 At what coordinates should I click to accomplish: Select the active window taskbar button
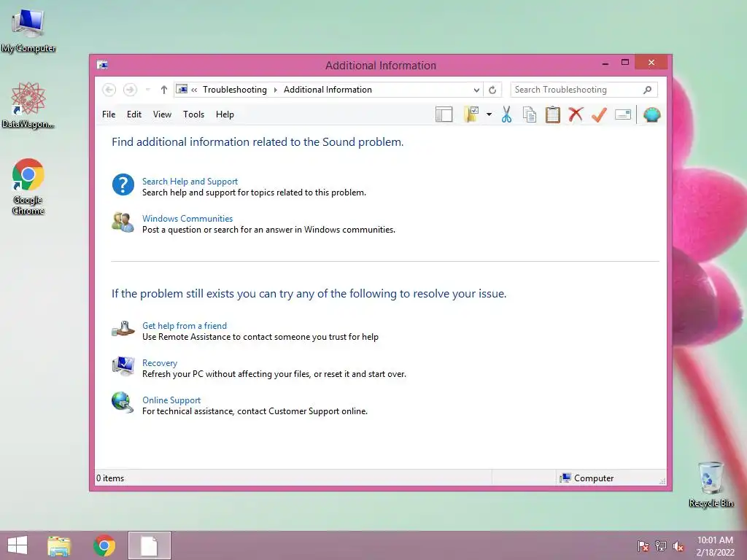point(149,545)
